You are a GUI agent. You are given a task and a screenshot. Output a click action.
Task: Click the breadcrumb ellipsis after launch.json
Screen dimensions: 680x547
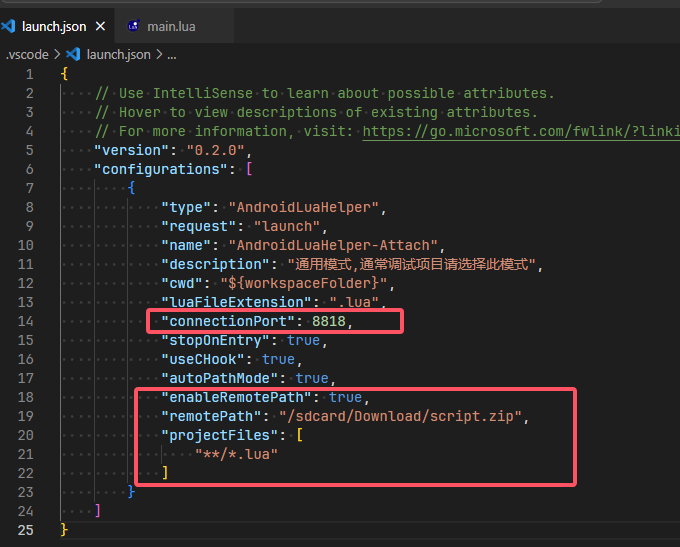pyautogui.click(x=171, y=54)
